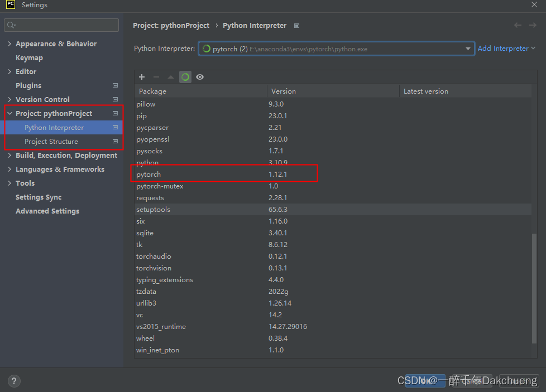This screenshot has height=392, width=546.
Task: Select the setuptools package row
Action: (x=333, y=210)
